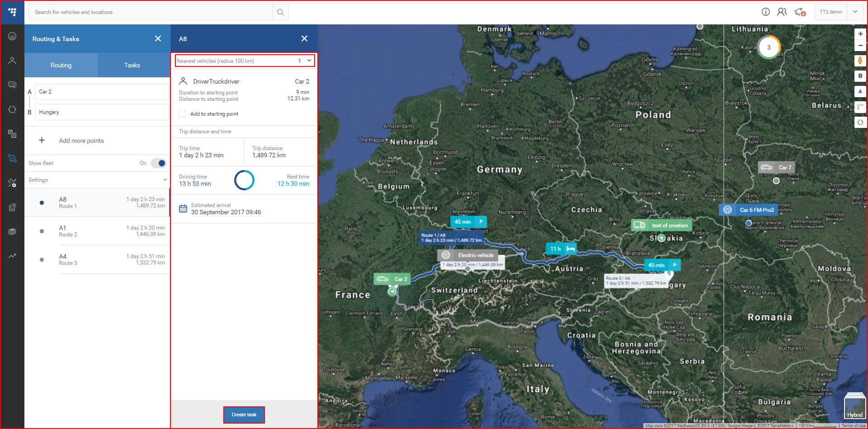Click the search magnifier icon
Image resolution: width=868 pixels, height=429 pixels.
coord(280,12)
